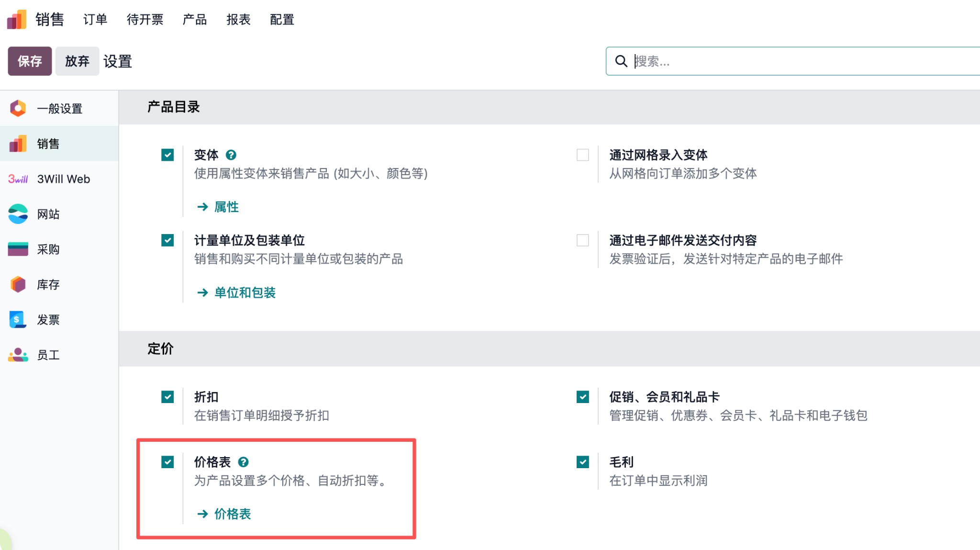Select 库存 in sidebar

pos(59,284)
